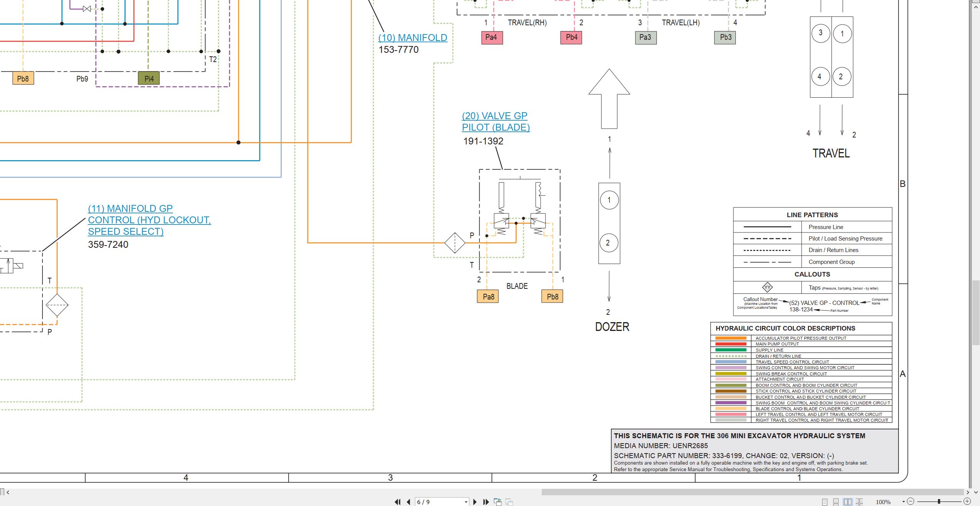
Task: Go to the next page
Action: [475, 502]
